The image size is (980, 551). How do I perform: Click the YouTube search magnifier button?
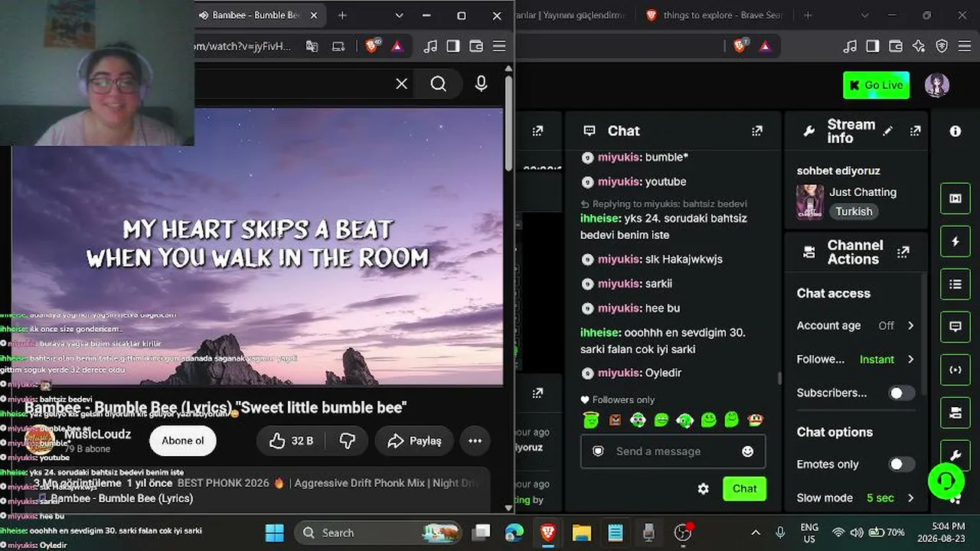click(x=438, y=83)
